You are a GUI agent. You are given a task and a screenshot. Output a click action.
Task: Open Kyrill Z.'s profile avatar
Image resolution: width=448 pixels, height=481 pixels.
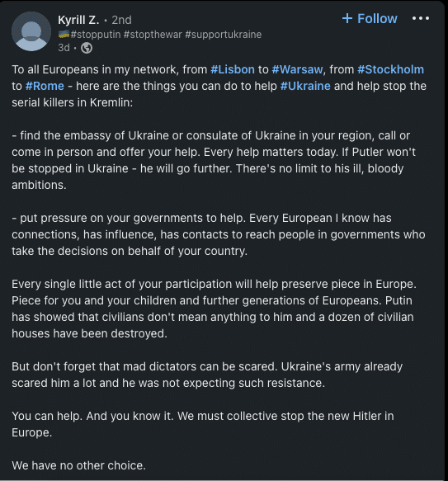point(31,31)
